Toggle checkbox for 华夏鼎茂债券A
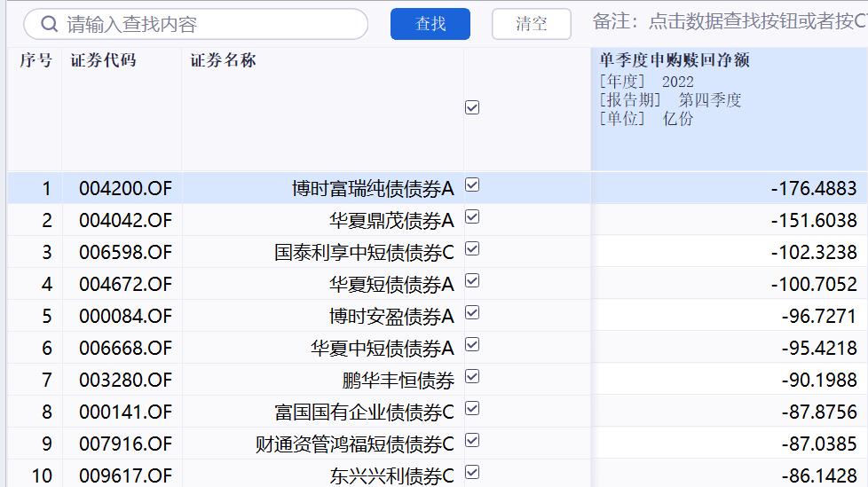This screenshot has width=868, height=487. (x=472, y=217)
